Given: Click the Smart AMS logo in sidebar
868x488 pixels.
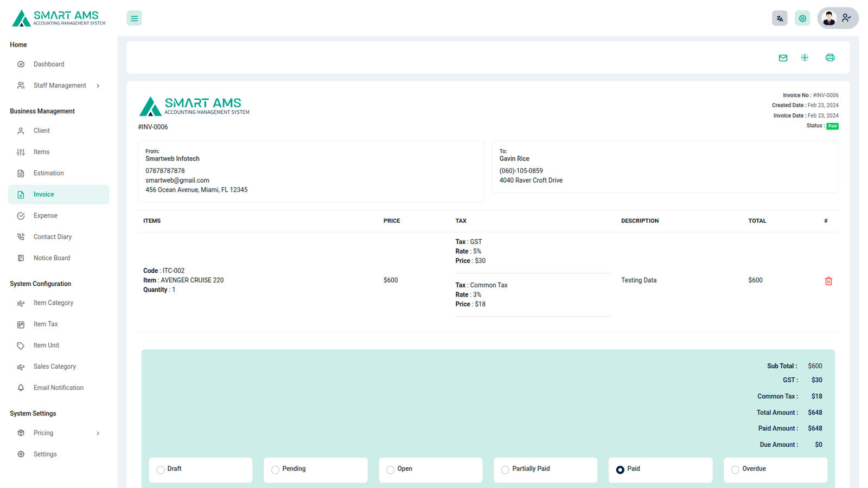Looking at the screenshot, I should coord(59,18).
